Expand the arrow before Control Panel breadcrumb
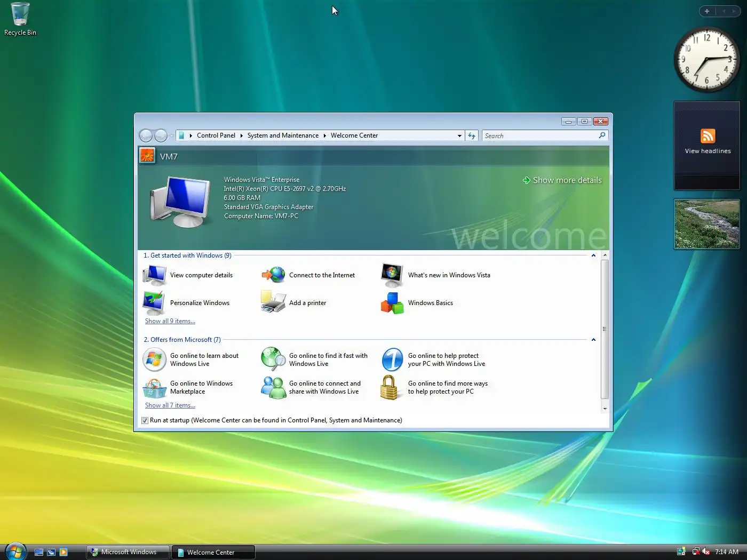This screenshot has width=747, height=560. (191, 135)
